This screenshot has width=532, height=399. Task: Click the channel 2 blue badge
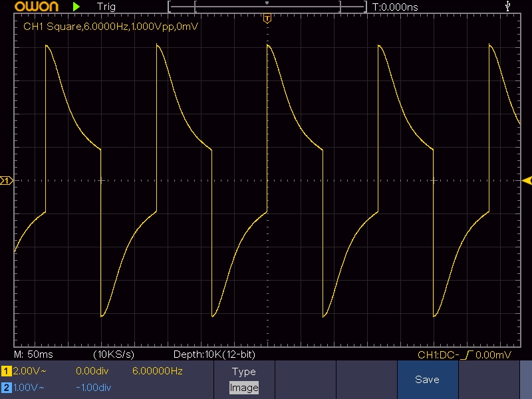click(x=7, y=388)
